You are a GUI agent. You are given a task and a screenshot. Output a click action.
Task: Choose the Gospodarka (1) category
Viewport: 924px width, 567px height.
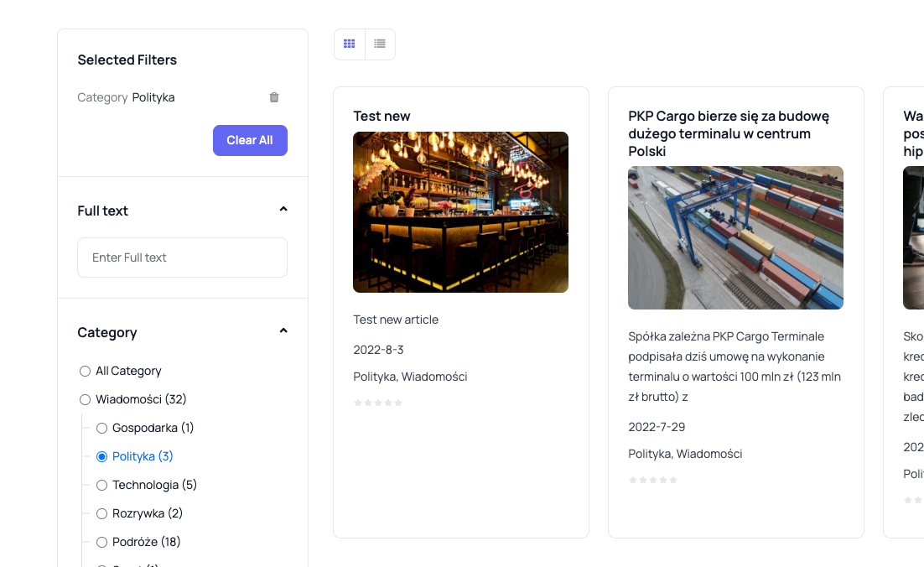(102, 428)
